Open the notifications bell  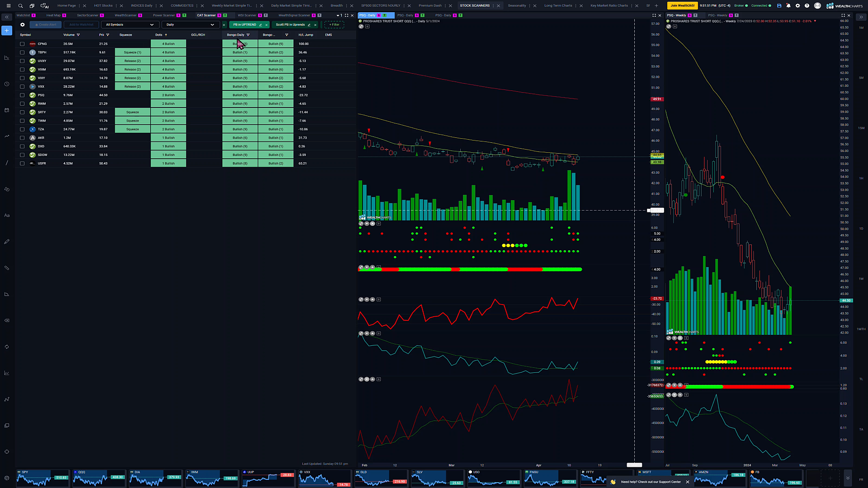pyautogui.click(x=788, y=6)
